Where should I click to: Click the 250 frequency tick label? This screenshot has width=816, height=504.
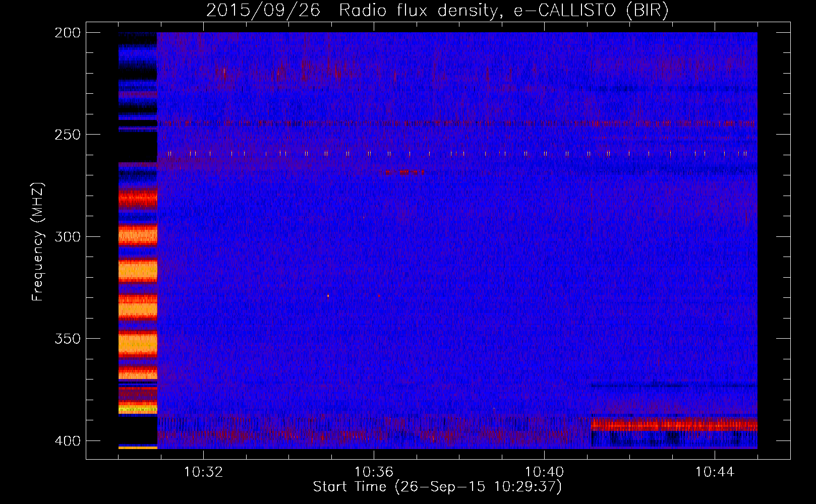coord(67,135)
